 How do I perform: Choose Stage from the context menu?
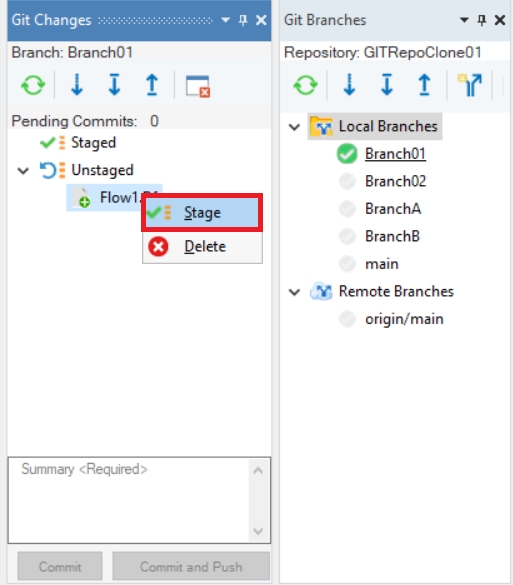(202, 213)
